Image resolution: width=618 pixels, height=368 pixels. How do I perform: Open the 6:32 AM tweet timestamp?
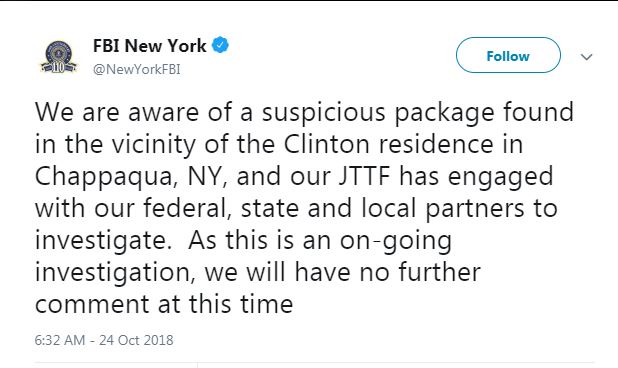pos(60,340)
